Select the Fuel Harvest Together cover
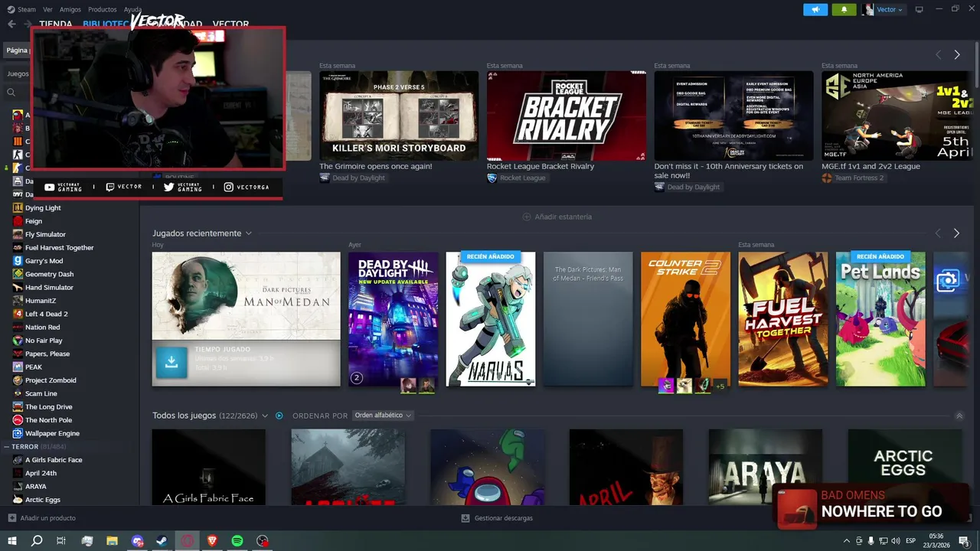 tap(782, 319)
